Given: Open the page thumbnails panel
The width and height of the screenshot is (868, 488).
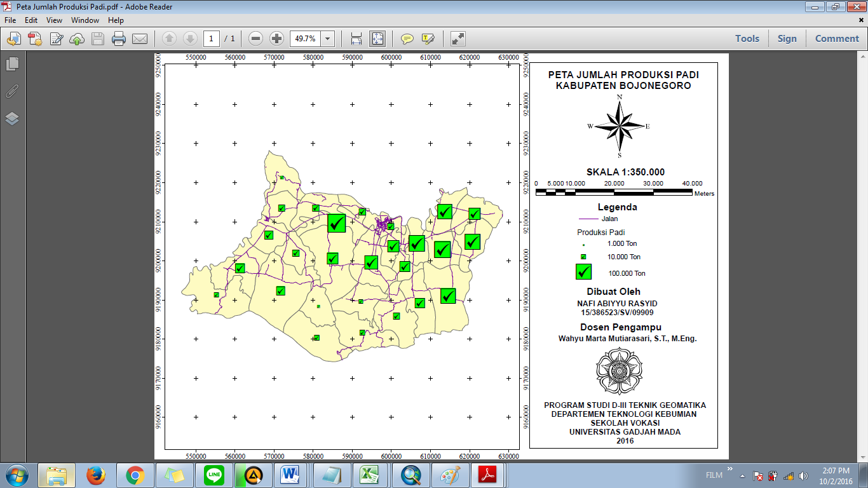Looking at the screenshot, I should click(x=12, y=64).
